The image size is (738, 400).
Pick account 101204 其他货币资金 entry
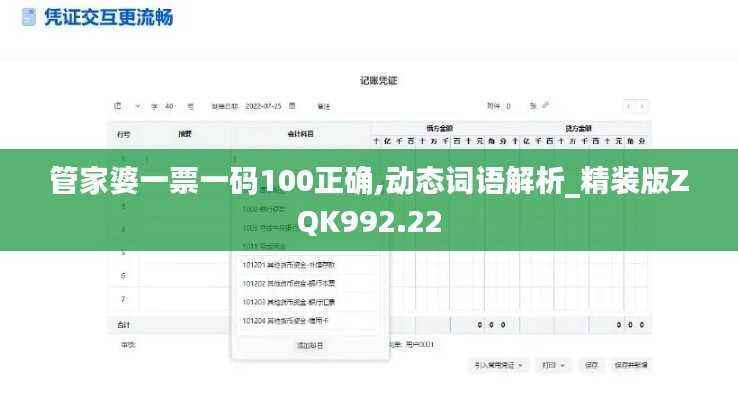click(308, 320)
